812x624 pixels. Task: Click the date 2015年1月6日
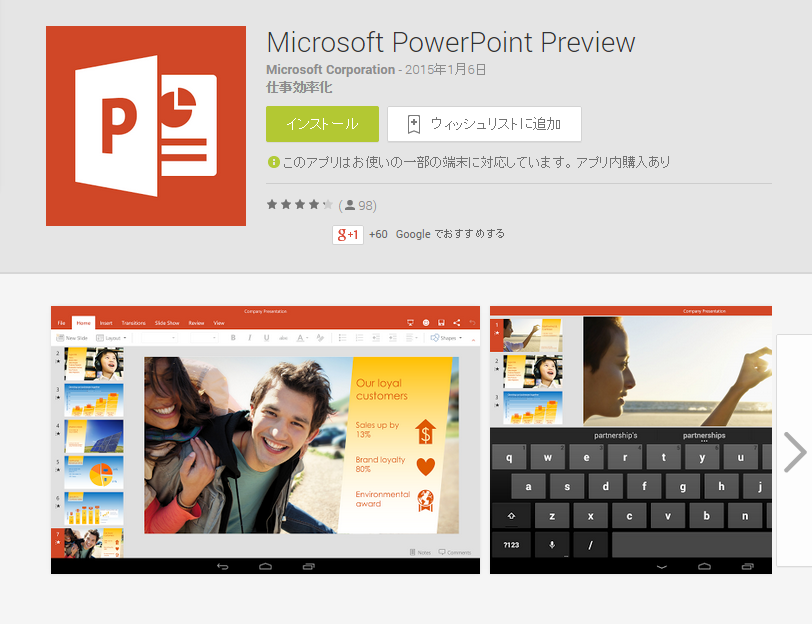[445, 69]
